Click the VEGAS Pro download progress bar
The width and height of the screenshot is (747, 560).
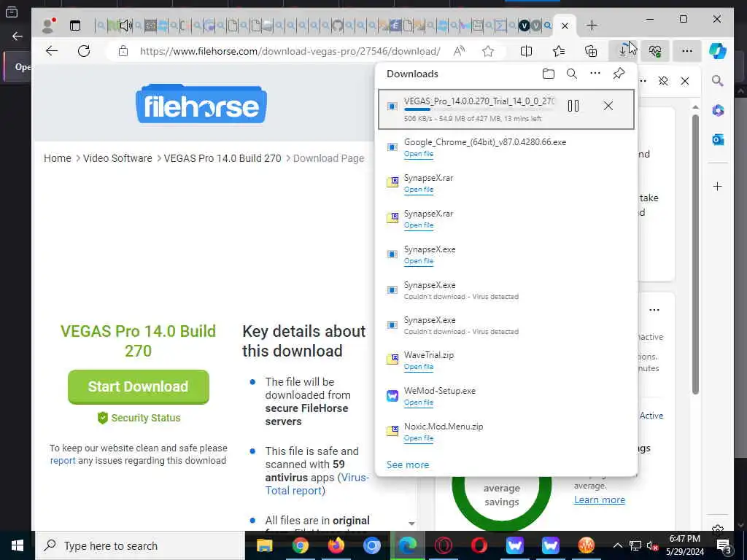coord(479,110)
